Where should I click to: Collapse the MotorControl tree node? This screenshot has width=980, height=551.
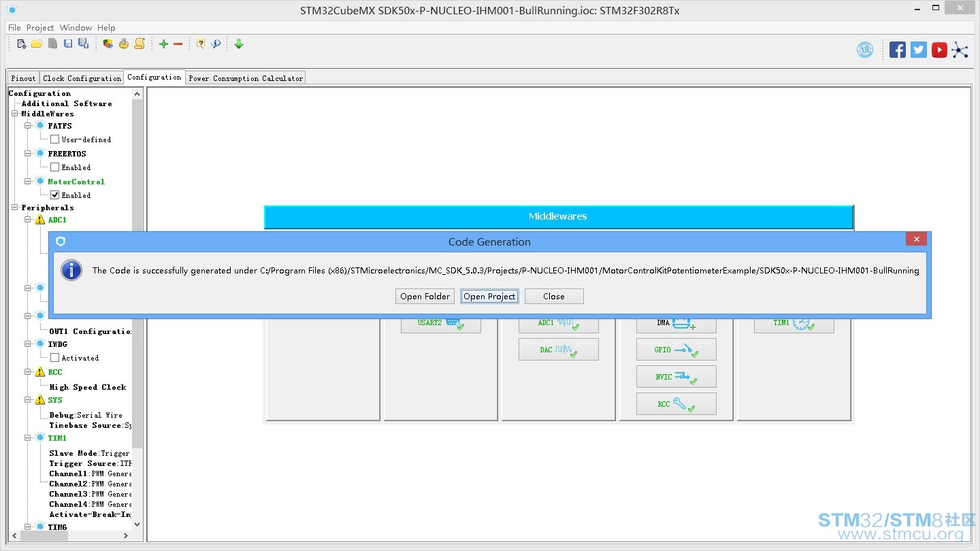28,182
